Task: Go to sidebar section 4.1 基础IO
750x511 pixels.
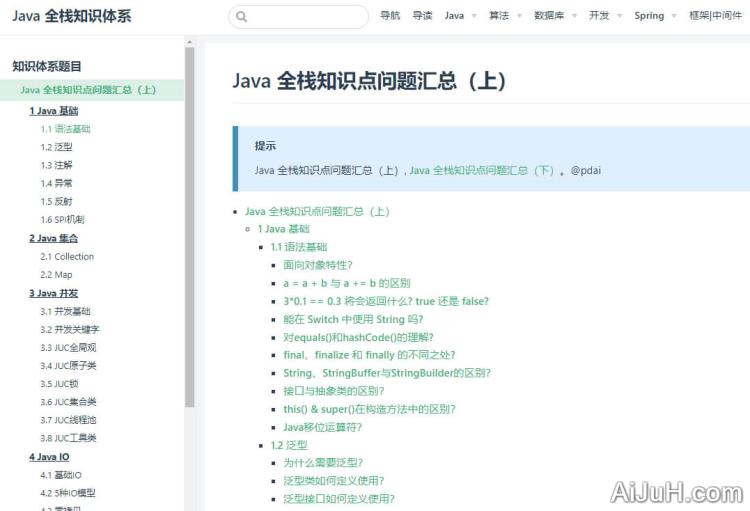Action: pos(61,475)
